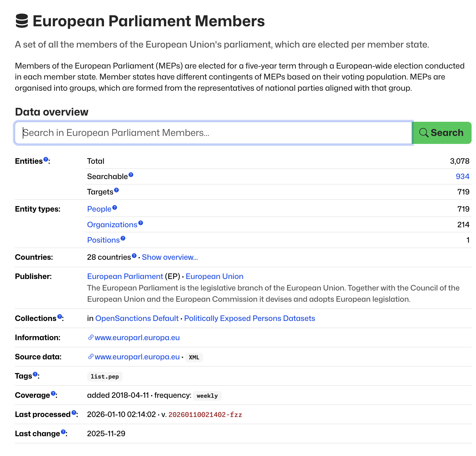Open Politically Exposed Persons Datasets collection

(249, 318)
